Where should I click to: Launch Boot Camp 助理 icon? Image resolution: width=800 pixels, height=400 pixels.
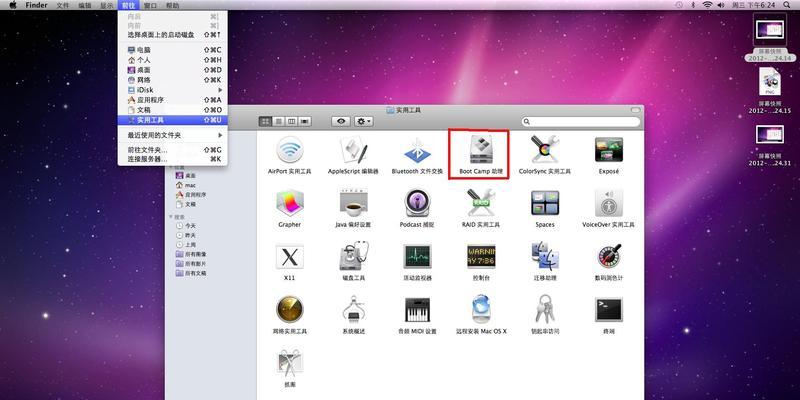pyautogui.click(x=481, y=149)
